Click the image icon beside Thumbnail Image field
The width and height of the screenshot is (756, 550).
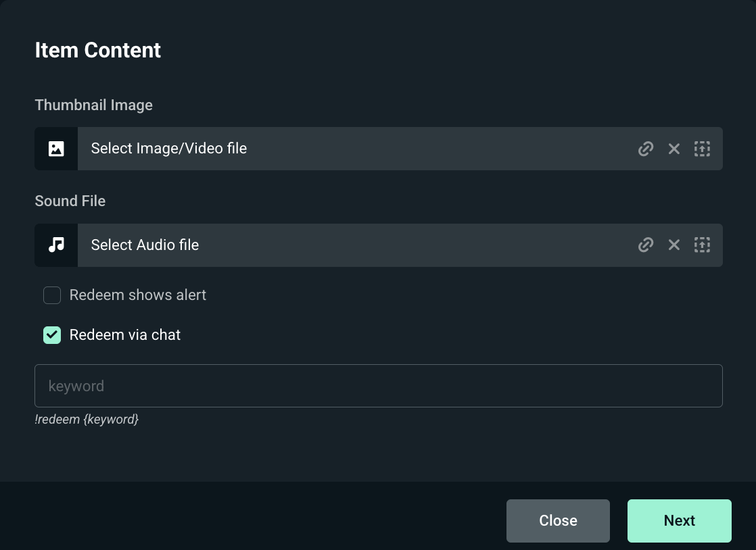pos(56,149)
